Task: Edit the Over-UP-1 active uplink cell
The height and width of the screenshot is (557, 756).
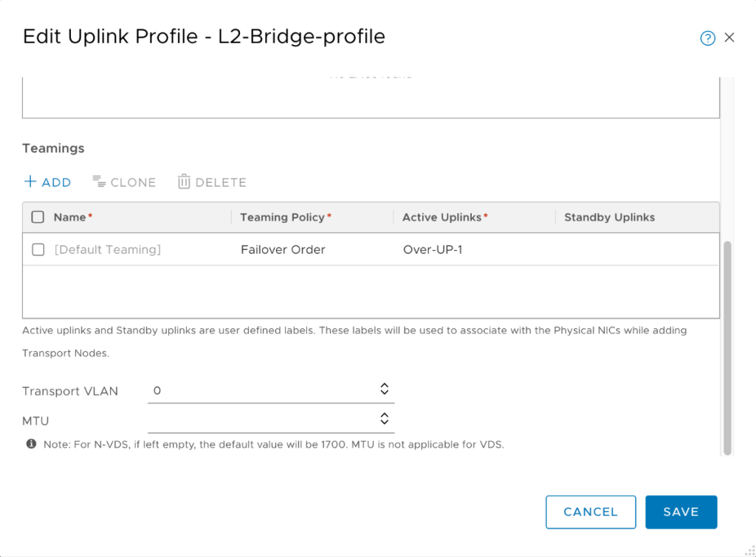Action: tap(433, 249)
